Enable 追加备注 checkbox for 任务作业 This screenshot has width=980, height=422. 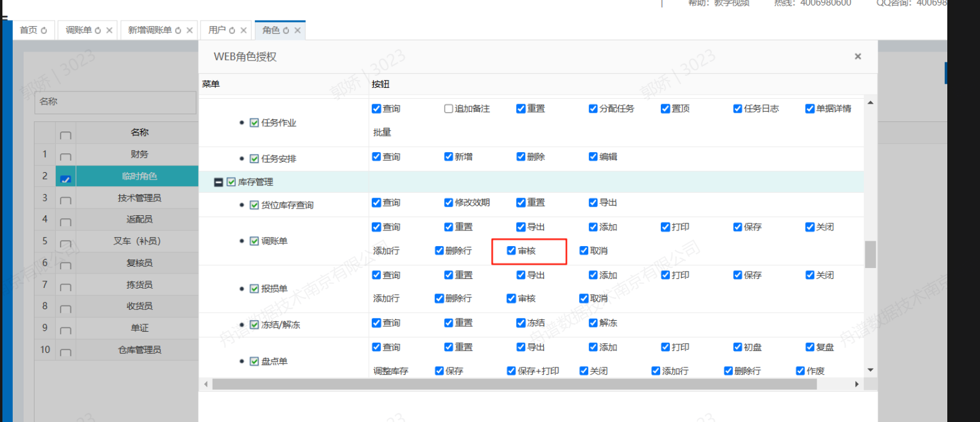tap(449, 109)
